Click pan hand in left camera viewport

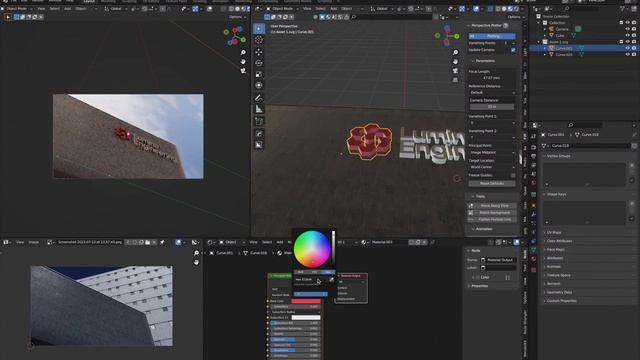[x=243, y=62]
